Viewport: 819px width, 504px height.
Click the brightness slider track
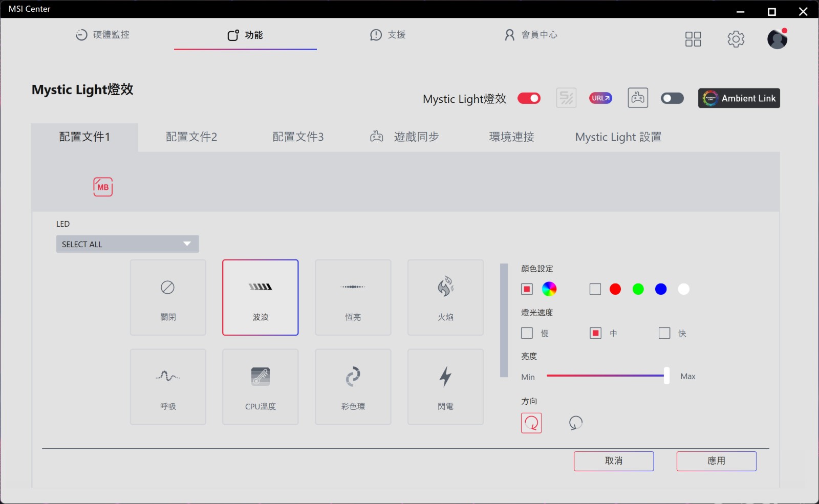(604, 376)
